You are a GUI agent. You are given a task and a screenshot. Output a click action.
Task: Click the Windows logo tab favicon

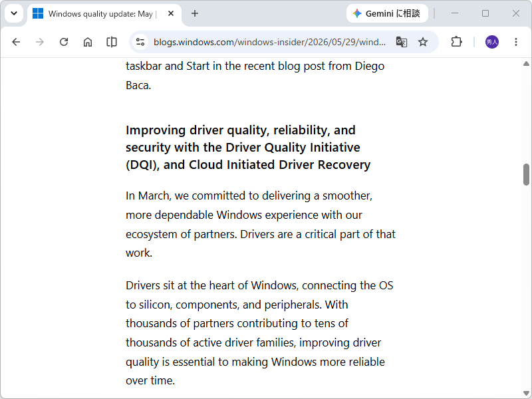(x=38, y=13)
